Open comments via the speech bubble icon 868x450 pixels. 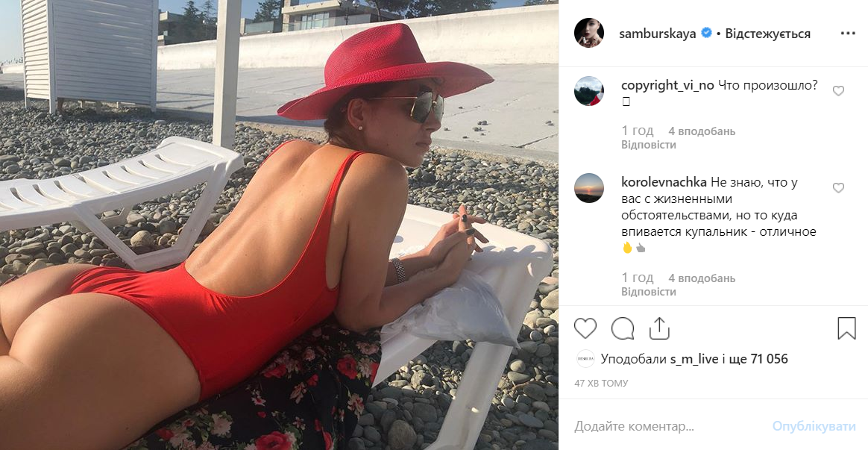click(623, 328)
